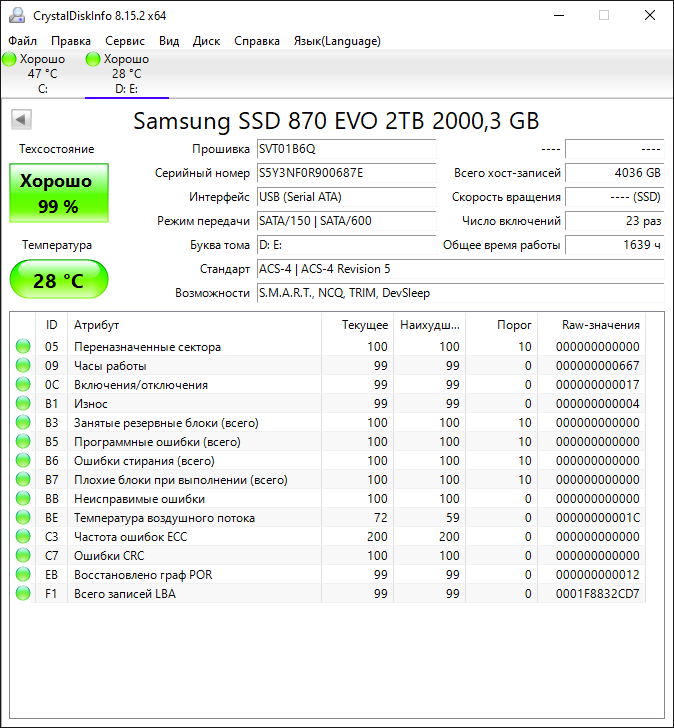This screenshot has height=728, width=674.
Task: Select the Износ attribute text
Action: tap(91, 404)
